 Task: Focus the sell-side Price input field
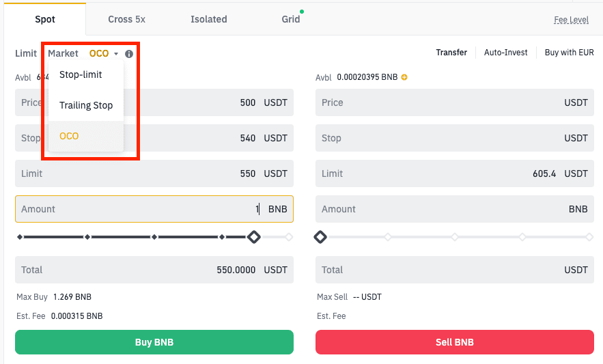(x=455, y=102)
